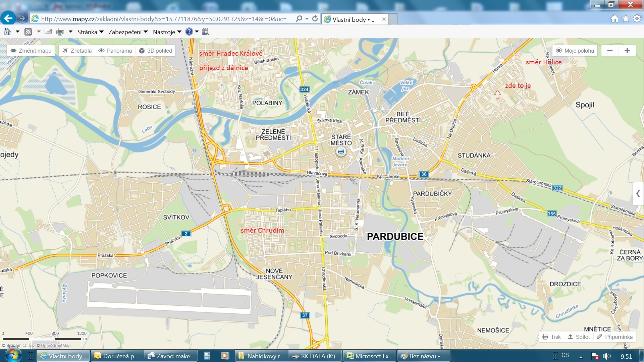Expand the Help dropdown arrow
Image resolution: width=644 pixels, height=362 pixels.
click(197, 32)
